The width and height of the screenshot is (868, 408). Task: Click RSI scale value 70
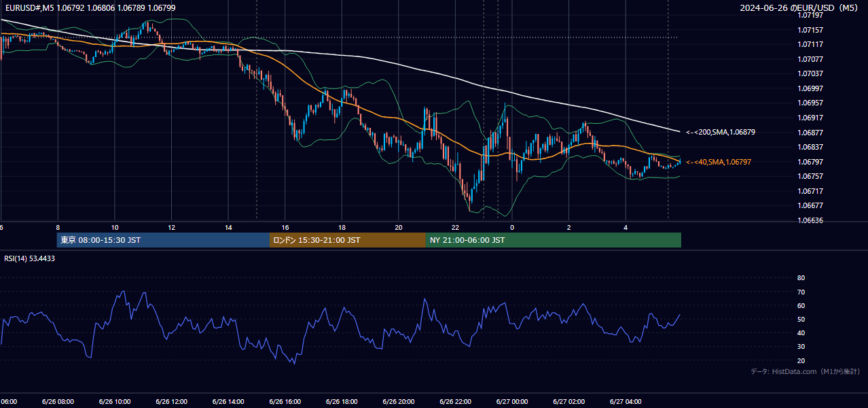point(801,292)
